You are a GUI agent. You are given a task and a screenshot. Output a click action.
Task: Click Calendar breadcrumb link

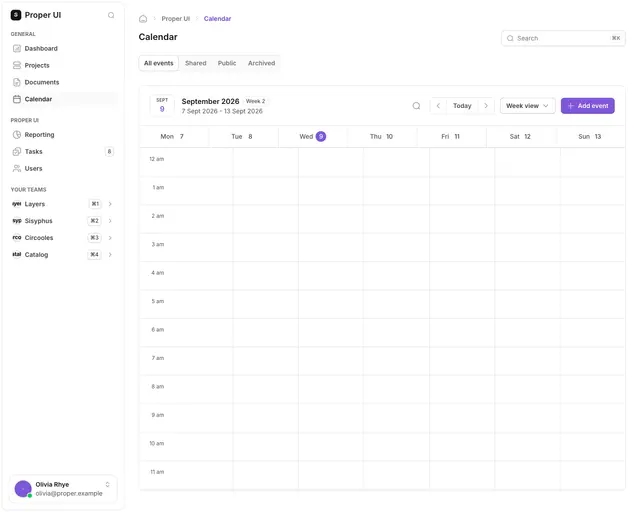[x=218, y=19]
